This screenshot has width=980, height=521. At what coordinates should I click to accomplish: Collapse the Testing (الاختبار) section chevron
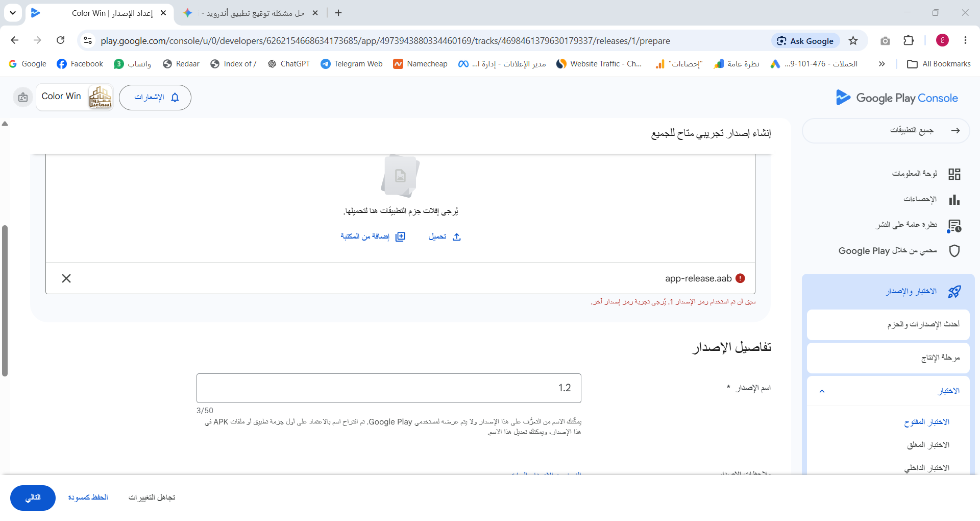point(822,391)
